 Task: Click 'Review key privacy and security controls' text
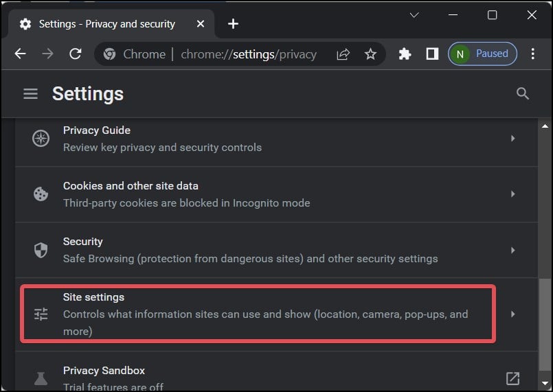click(x=162, y=148)
